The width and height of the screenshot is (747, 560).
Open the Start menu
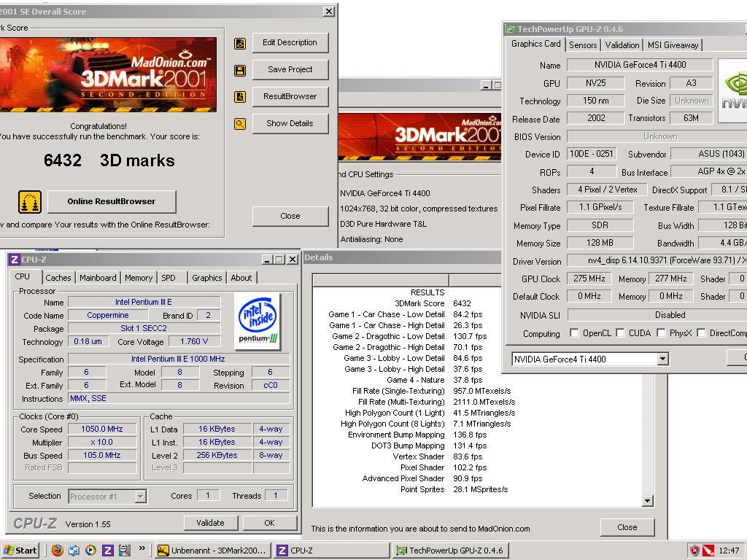pyautogui.click(x=20, y=551)
